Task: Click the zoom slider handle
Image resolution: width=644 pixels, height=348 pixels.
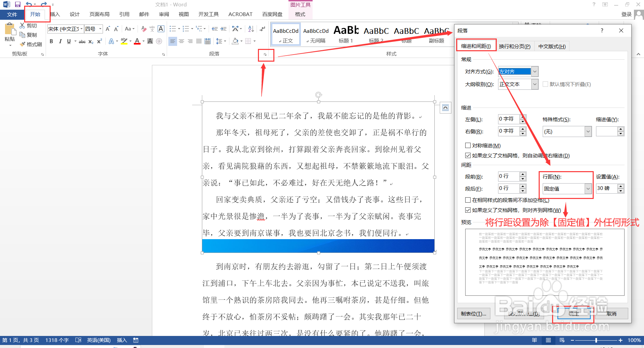Action: pyautogui.click(x=596, y=340)
